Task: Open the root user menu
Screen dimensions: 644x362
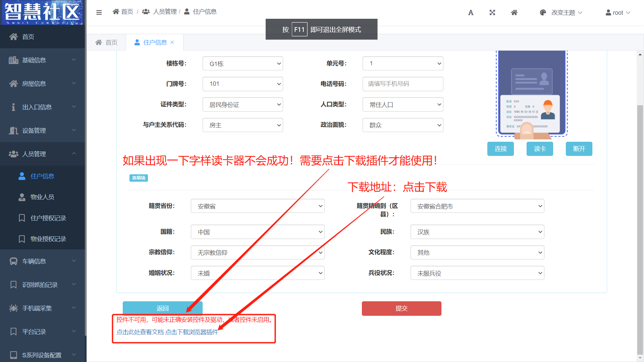Action: point(618,12)
